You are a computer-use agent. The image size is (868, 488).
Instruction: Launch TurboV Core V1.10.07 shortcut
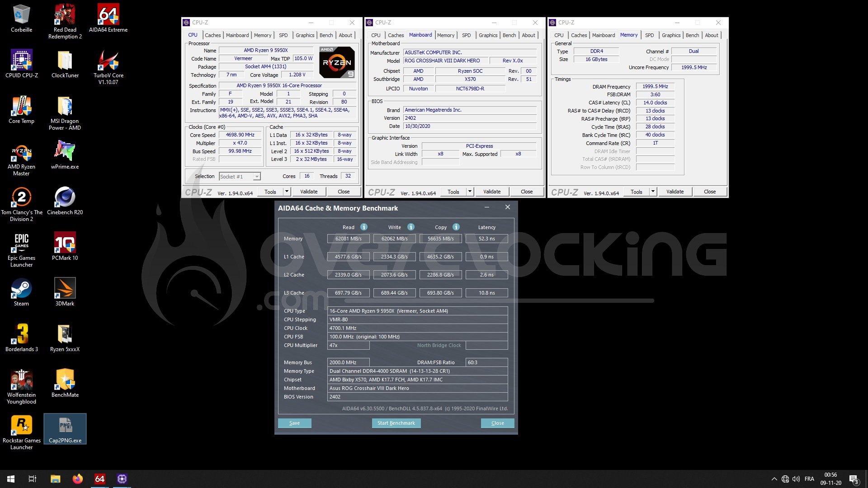(x=108, y=67)
